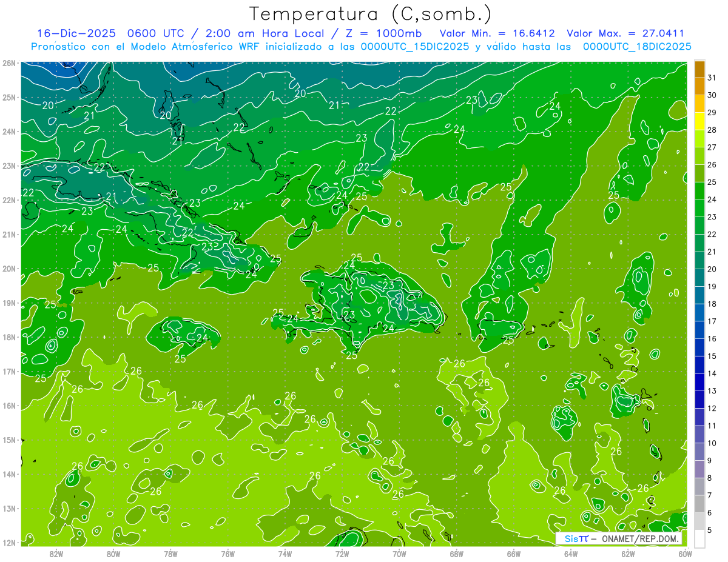Click the colorbar scale label "29"
The image size is (728, 562).
click(x=712, y=113)
